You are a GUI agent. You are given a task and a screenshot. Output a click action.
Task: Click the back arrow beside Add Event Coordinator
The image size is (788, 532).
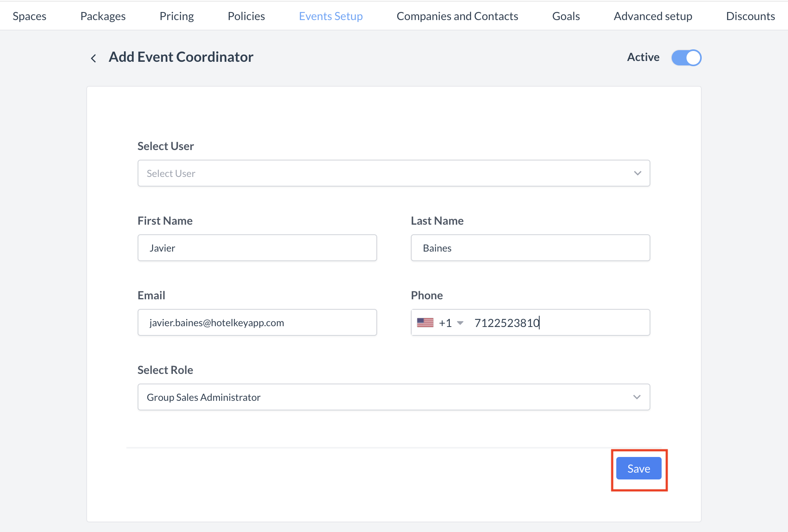(x=93, y=58)
